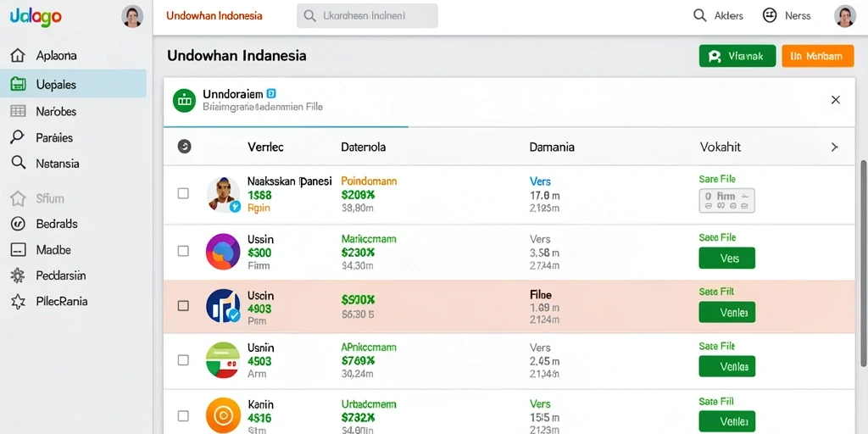Open the Uscin 4903 blue chart icon

click(223, 305)
